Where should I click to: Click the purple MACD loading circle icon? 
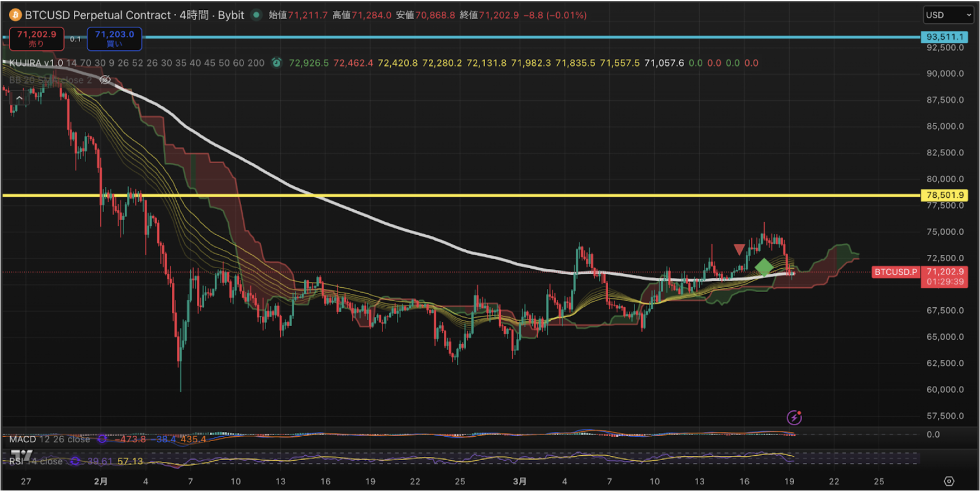(102, 439)
